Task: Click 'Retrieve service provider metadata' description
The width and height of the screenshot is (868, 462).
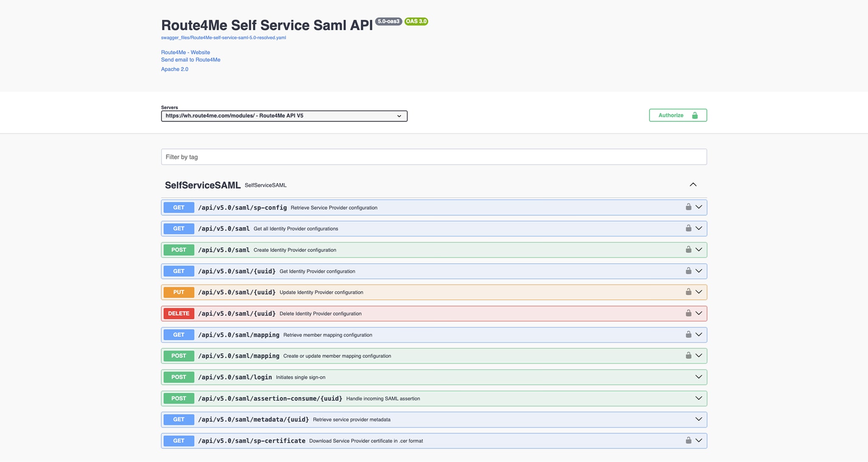Action: pyautogui.click(x=352, y=420)
